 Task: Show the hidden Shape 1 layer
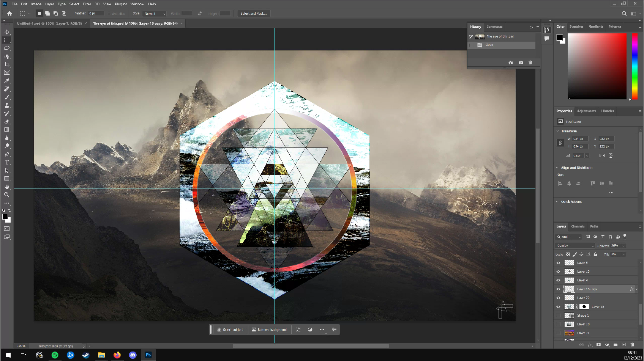[x=558, y=315]
